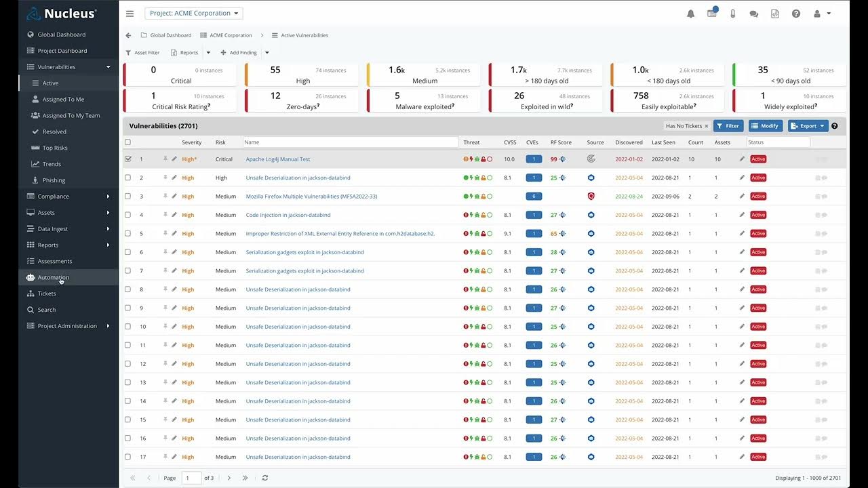Go to next page arrow

[229, 478]
